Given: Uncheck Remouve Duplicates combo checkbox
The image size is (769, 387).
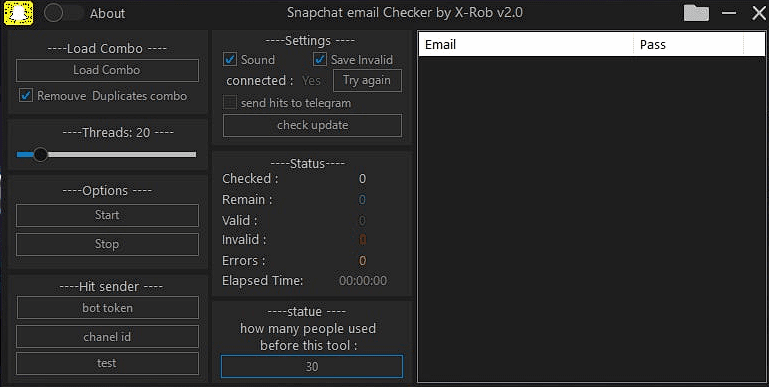Looking at the screenshot, I should (x=26, y=95).
